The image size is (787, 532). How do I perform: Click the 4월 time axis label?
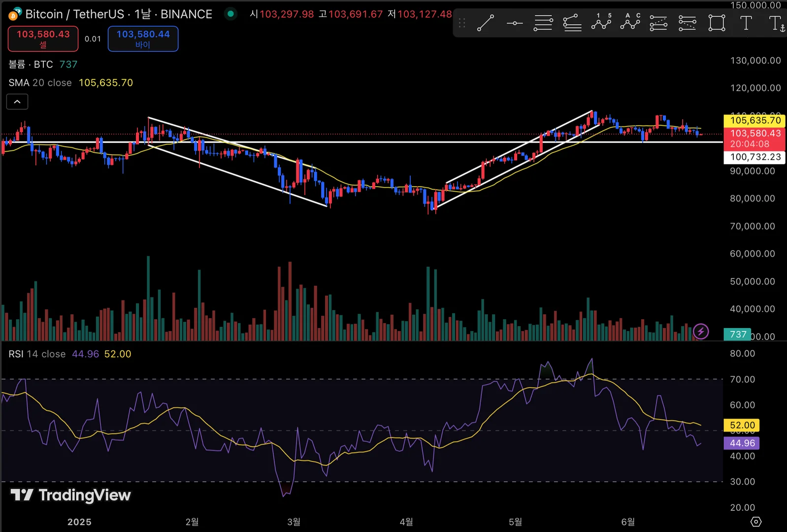point(406,522)
